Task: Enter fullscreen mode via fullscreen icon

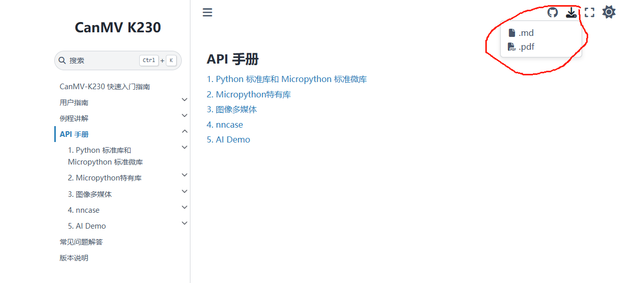Action: 590,12
